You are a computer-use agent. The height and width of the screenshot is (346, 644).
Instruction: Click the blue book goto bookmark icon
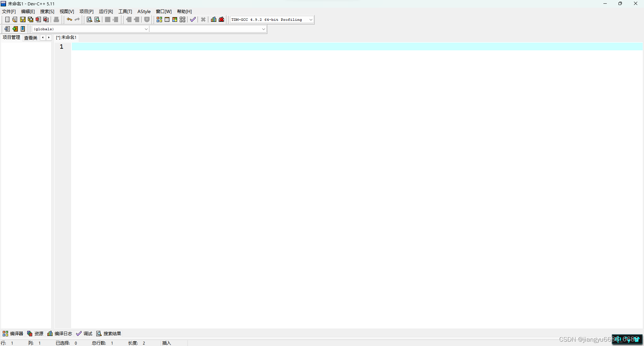(23, 29)
